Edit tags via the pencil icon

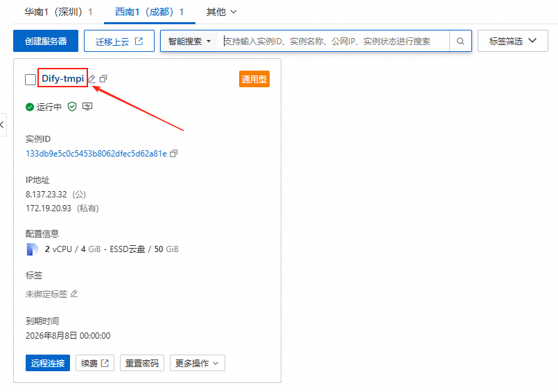click(x=74, y=294)
